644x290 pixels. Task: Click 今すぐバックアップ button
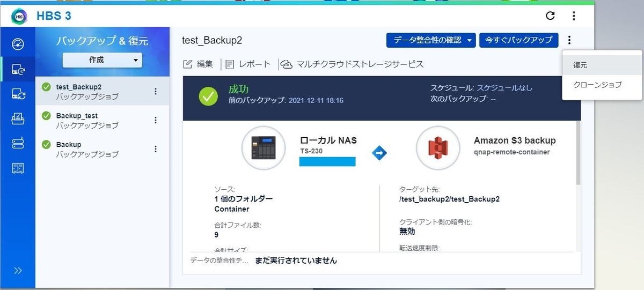tap(519, 40)
